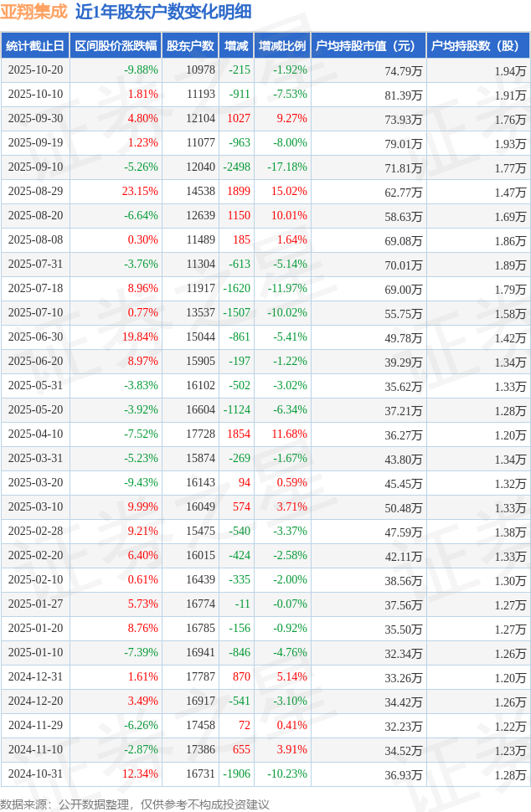The height and width of the screenshot is (812, 531).
Task: Click the 12.34% value in last row
Action: point(140,774)
